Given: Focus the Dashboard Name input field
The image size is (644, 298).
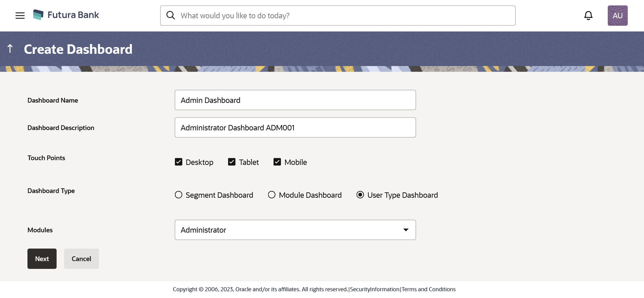Looking at the screenshot, I should click(295, 100).
